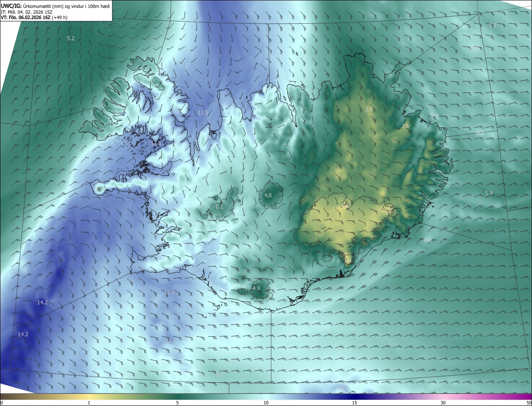Click the 12.5 value label on the map
The height and width of the screenshot is (406, 532).
point(203,113)
